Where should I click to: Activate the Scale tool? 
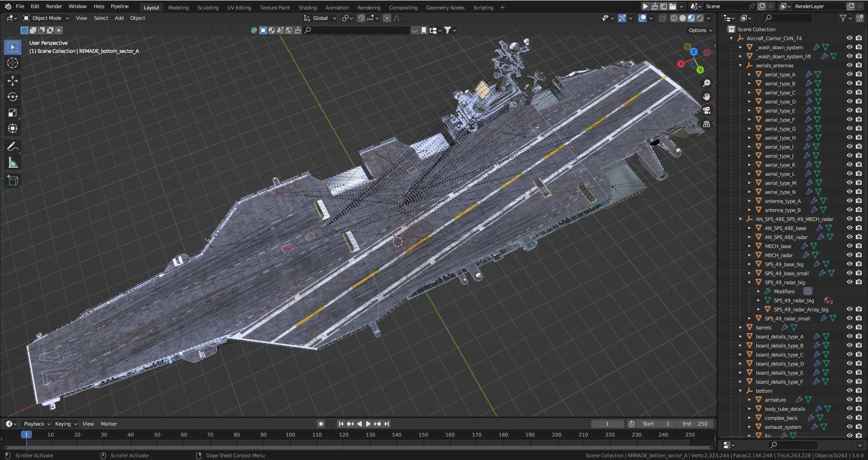[13, 113]
